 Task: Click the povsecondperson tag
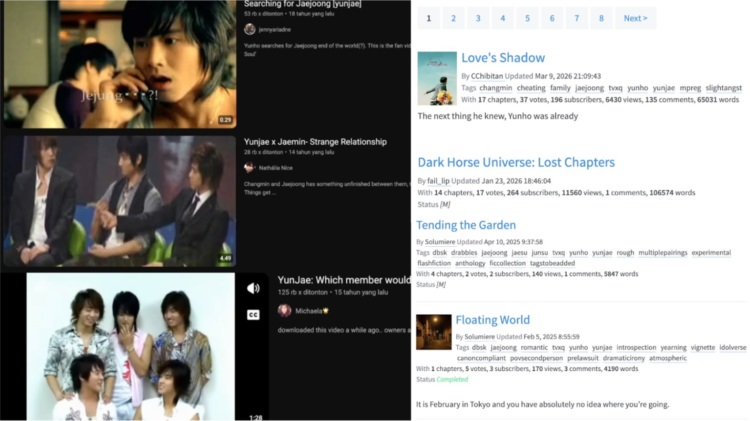coord(536,358)
